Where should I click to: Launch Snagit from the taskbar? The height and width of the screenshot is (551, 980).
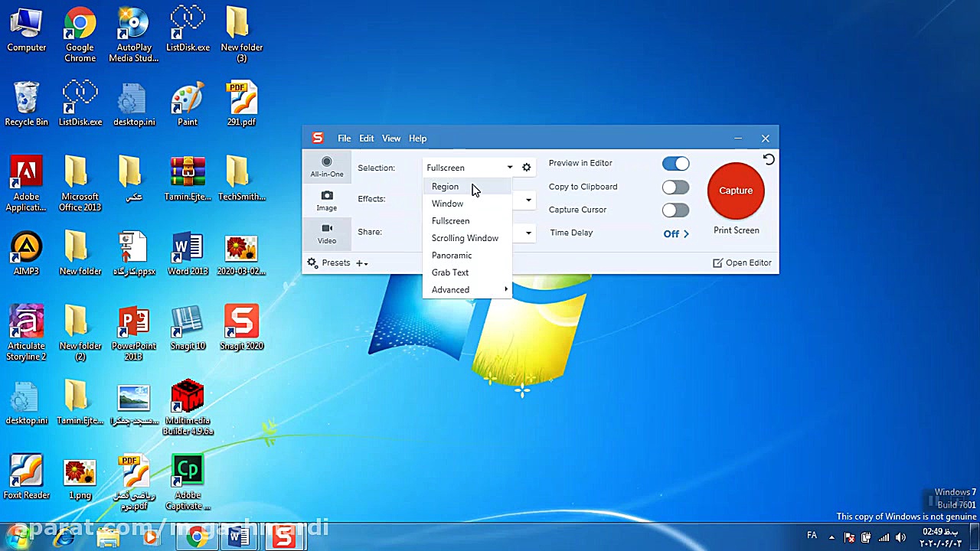[x=285, y=536]
